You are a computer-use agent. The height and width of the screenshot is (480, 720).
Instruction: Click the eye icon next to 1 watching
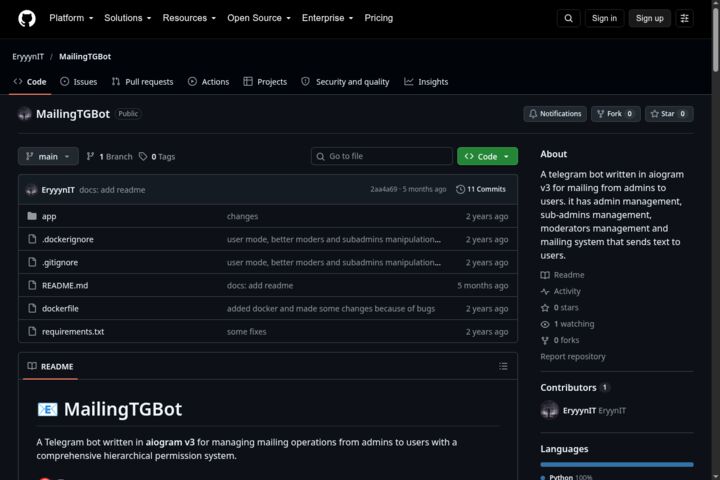[545, 324]
